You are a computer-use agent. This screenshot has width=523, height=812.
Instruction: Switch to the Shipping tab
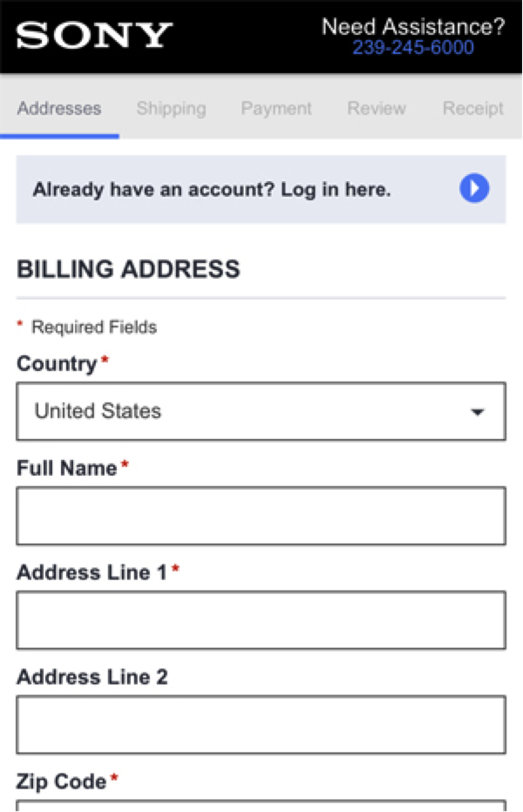coord(171,109)
